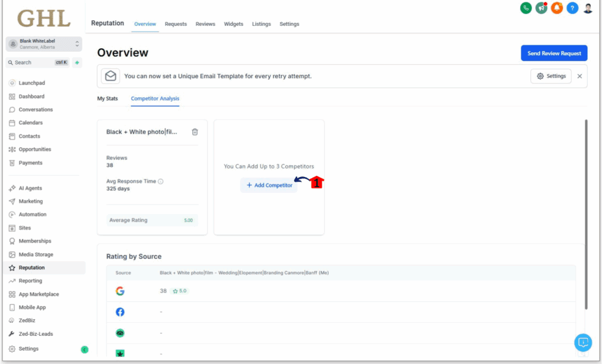Click the envelope icon in the banner

coord(111,76)
